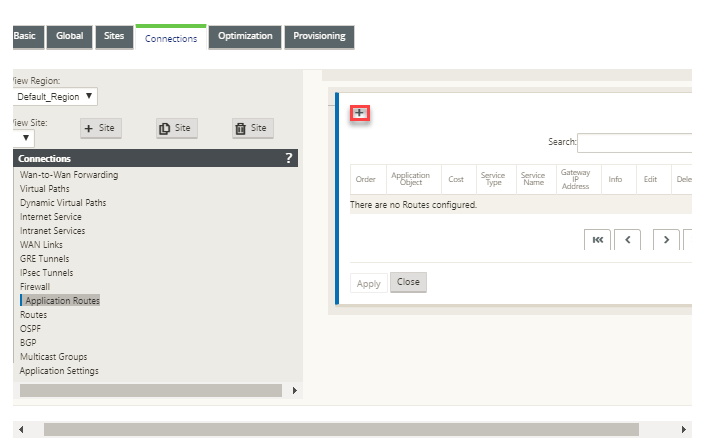Viewport: 712px width, 447px height.
Task: Go to next page of routes table
Action: tap(666, 239)
